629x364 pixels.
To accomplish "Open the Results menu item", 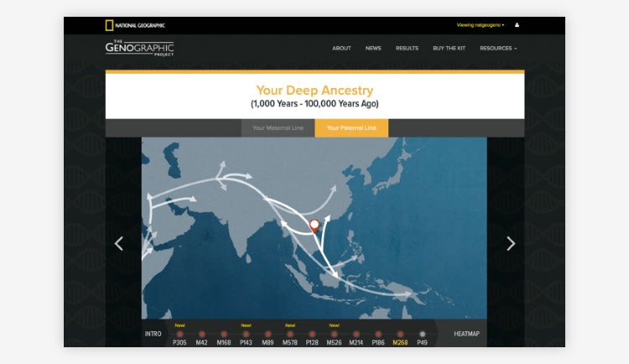I will click(x=407, y=48).
